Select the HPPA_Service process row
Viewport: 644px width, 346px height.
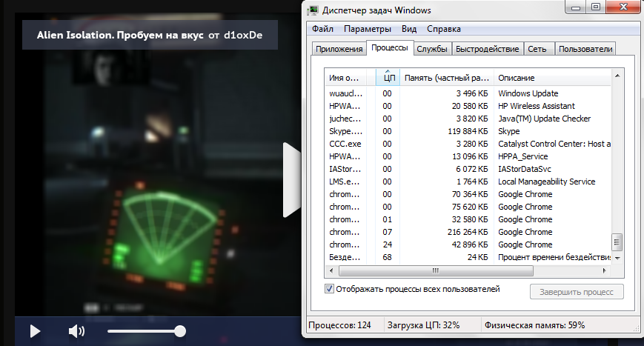pyautogui.click(x=468, y=156)
